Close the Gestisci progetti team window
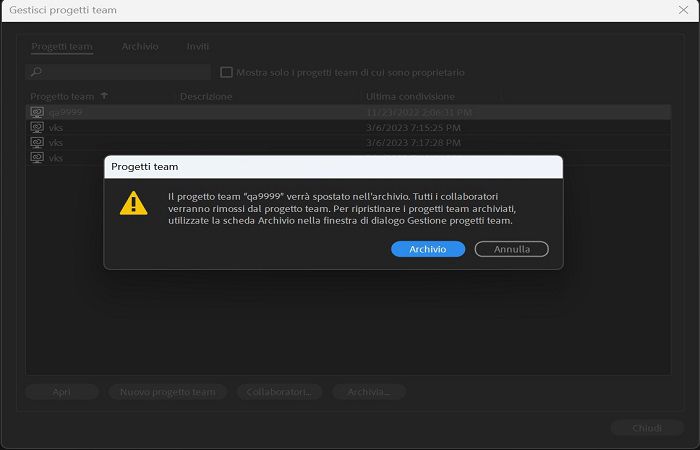Viewport: 700px width, 450px height. pos(683,10)
